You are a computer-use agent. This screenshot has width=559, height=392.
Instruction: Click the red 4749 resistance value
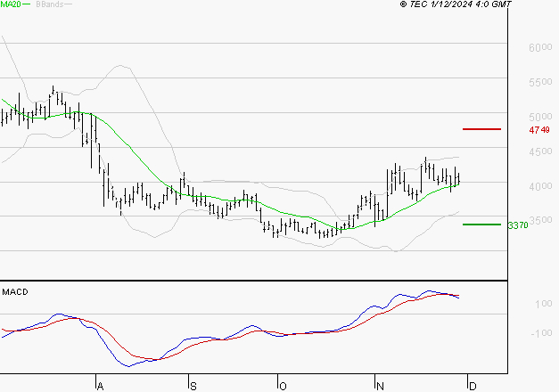[x=539, y=130]
